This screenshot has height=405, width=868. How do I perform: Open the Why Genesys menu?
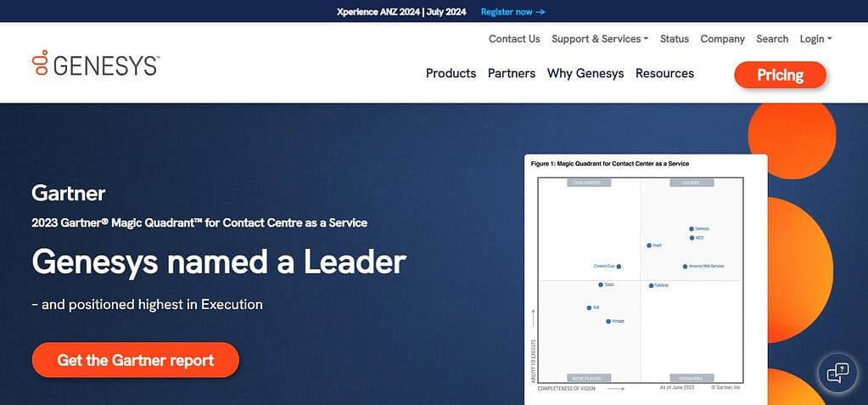585,73
